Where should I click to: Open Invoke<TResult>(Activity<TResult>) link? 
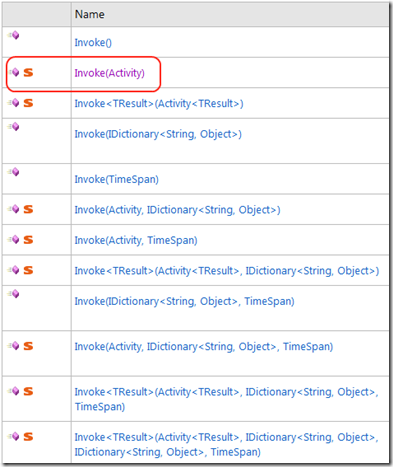[159, 103]
